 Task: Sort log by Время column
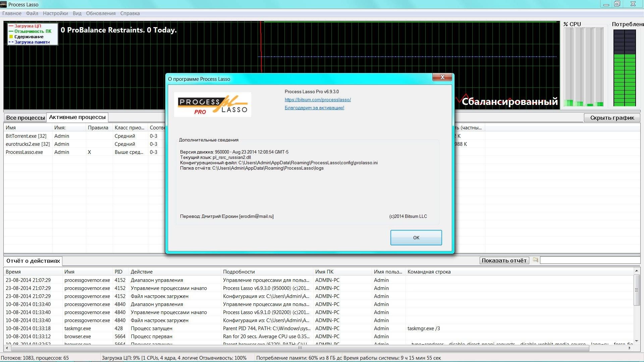[33, 272]
